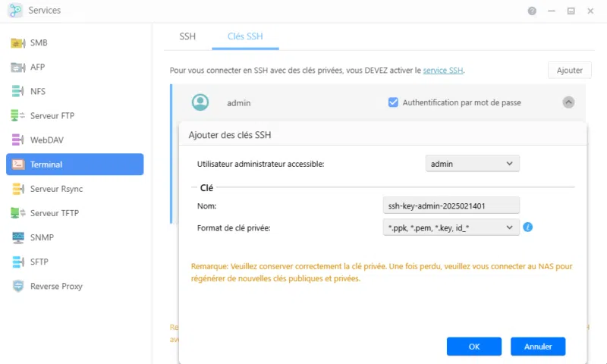
Task: Select the Clés SSH tab
Action: pos(245,36)
